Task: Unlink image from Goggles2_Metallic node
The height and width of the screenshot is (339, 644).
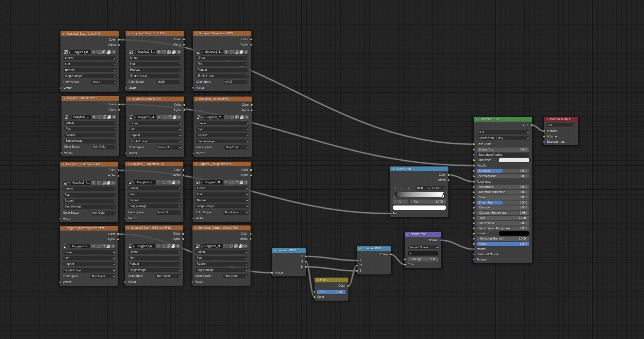Action: pos(179,117)
